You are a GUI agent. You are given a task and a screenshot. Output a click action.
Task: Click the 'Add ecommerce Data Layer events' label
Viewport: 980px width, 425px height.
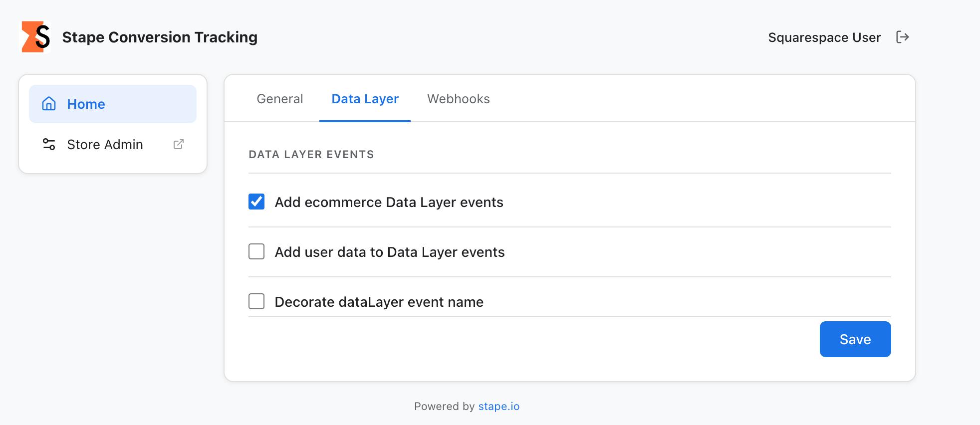pyautogui.click(x=389, y=202)
